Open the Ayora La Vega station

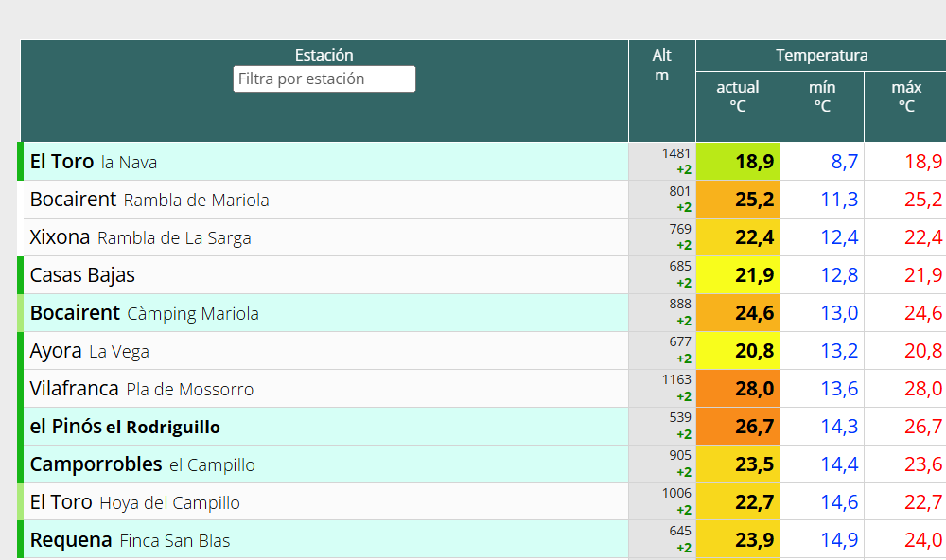89,351
